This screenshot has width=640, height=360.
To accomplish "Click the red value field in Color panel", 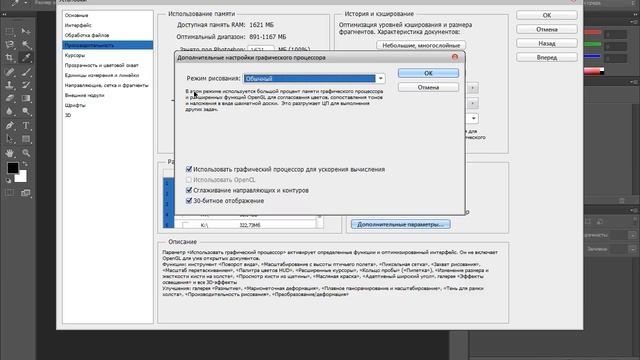I will 616,35.
